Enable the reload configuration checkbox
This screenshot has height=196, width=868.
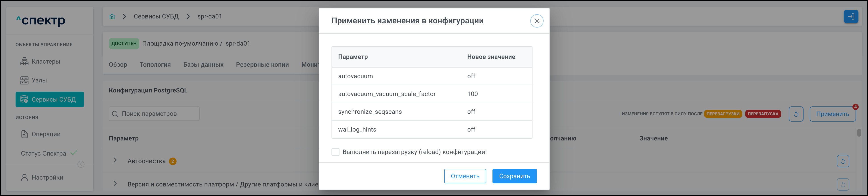tap(335, 152)
